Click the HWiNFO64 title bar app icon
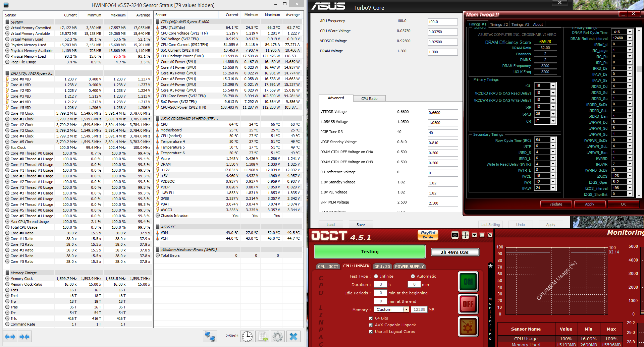Image resolution: width=644 pixels, height=347 pixels. coord(6,5)
